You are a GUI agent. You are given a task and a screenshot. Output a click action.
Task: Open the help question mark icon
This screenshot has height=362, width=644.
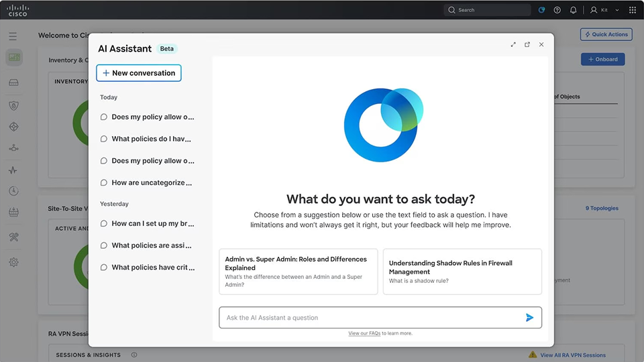(557, 10)
